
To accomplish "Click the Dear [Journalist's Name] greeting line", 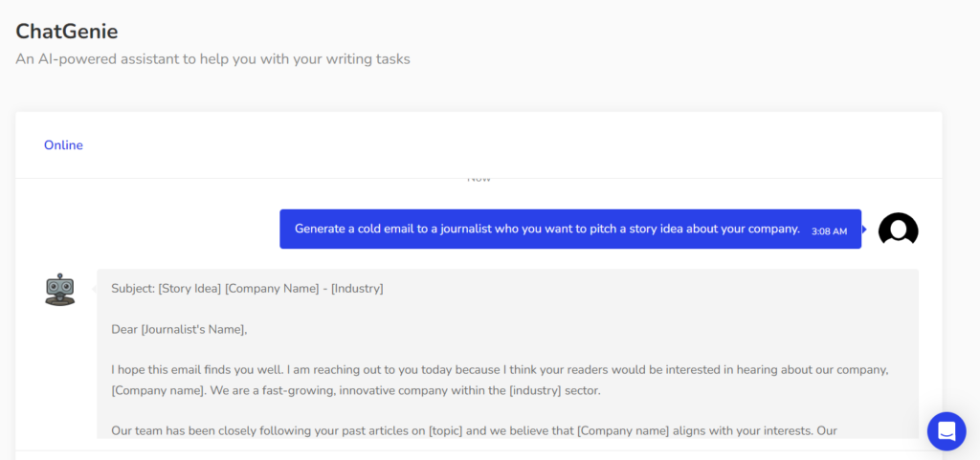I will (x=179, y=330).
